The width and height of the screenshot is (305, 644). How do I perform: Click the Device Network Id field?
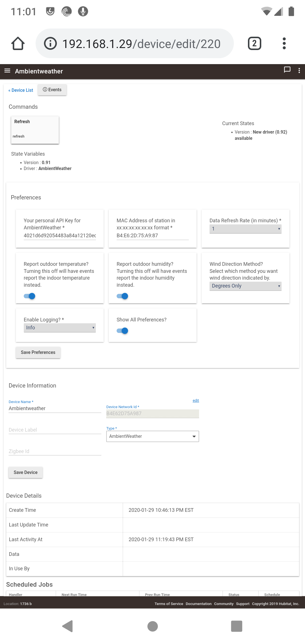152,414
